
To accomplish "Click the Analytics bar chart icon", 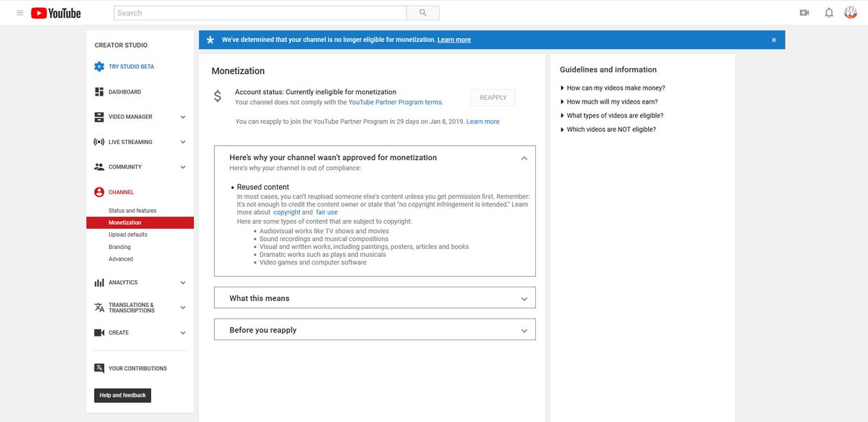I will coord(99,282).
